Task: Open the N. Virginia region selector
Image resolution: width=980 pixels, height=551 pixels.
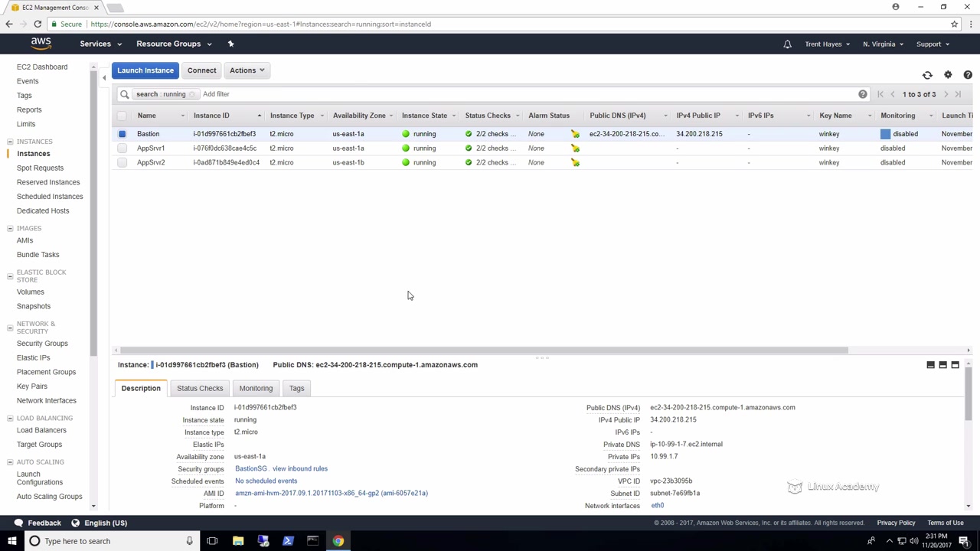Action: pos(882,44)
